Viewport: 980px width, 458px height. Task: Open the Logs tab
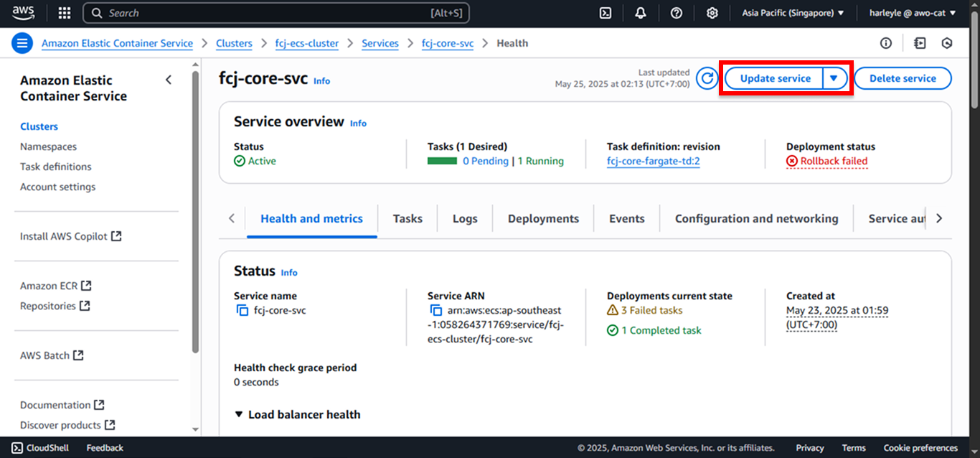coord(465,218)
